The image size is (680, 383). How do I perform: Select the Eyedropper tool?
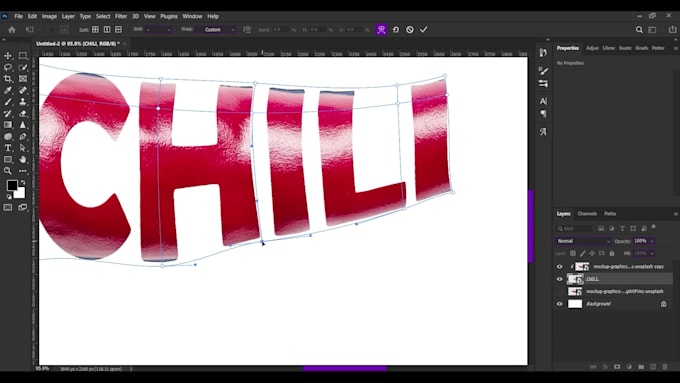click(8, 90)
